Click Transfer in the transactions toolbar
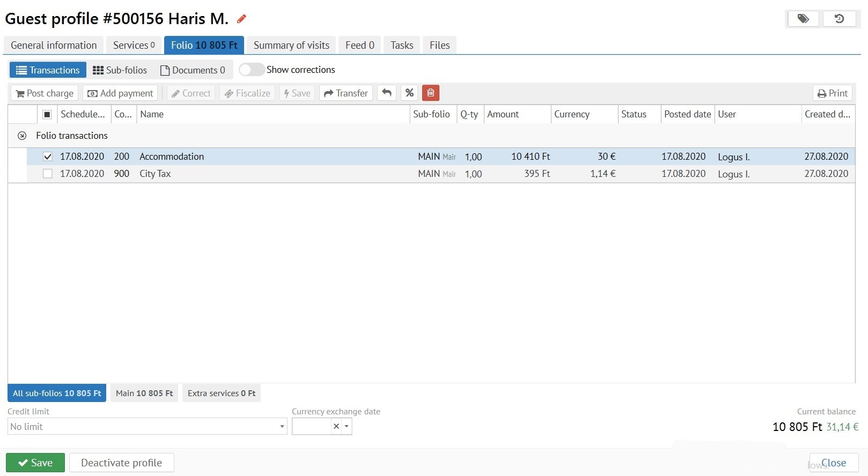This screenshot has width=868, height=476. (346, 93)
